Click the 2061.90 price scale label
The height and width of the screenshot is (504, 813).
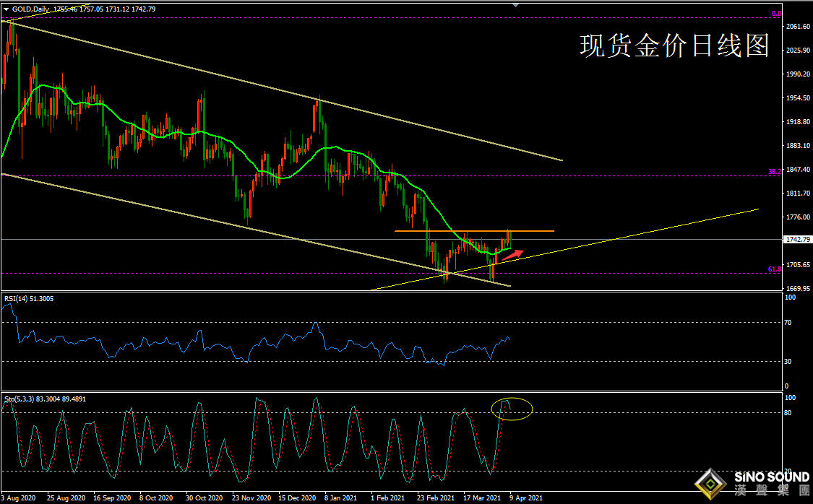pyautogui.click(x=798, y=27)
